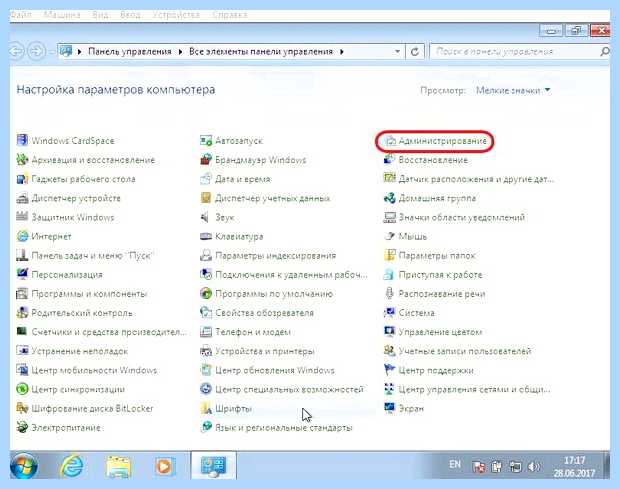Click the EN language indicator
The width and height of the screenshot is (620, 489).
(455, 464)
